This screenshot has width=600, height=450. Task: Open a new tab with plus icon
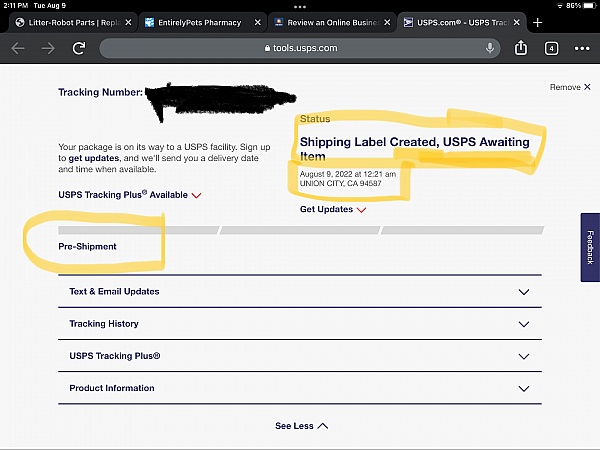[x=537, y=22]
